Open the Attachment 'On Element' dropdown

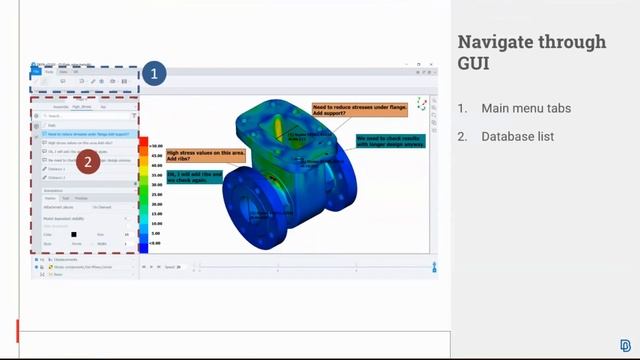113,207
